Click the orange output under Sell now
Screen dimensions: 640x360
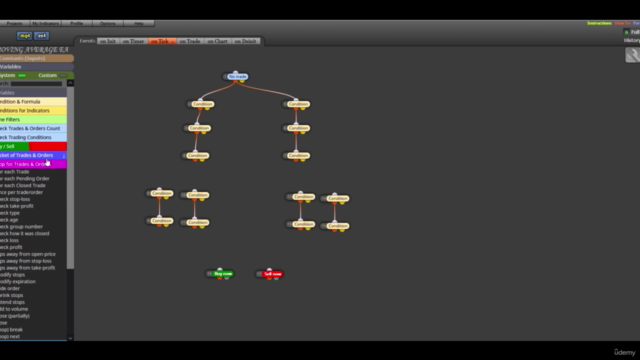point(269,278)
